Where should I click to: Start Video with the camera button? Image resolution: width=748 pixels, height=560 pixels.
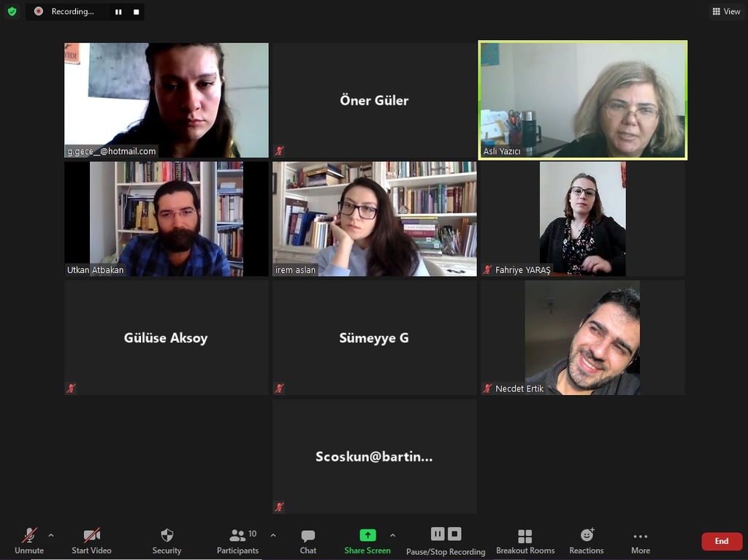click(x=91, y=542)
